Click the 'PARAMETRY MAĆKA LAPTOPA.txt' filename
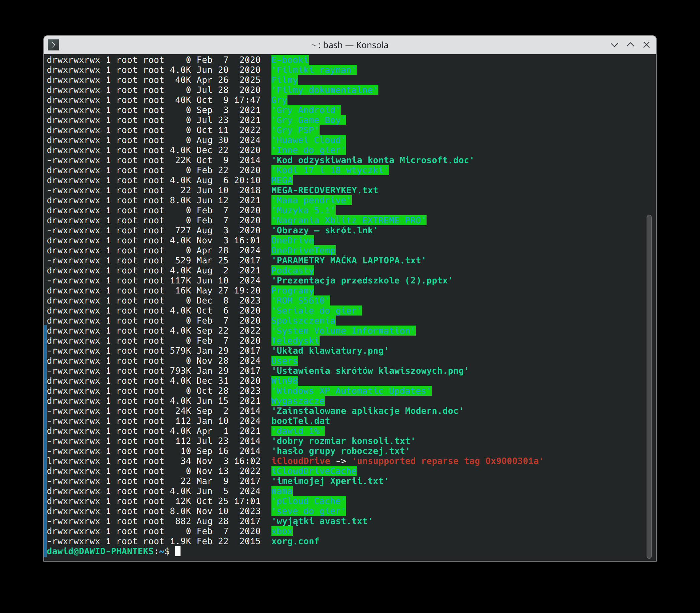700x613 pixels. point(348,261)
